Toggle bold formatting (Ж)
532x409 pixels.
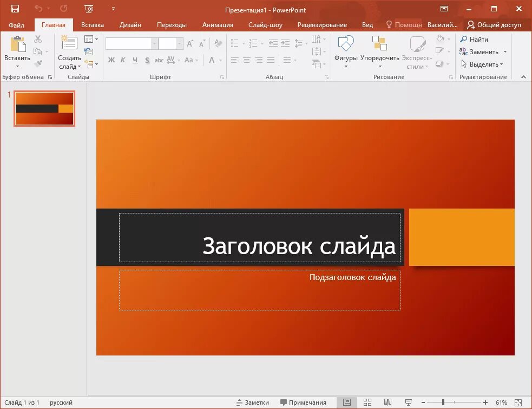(x=111, y=60)
